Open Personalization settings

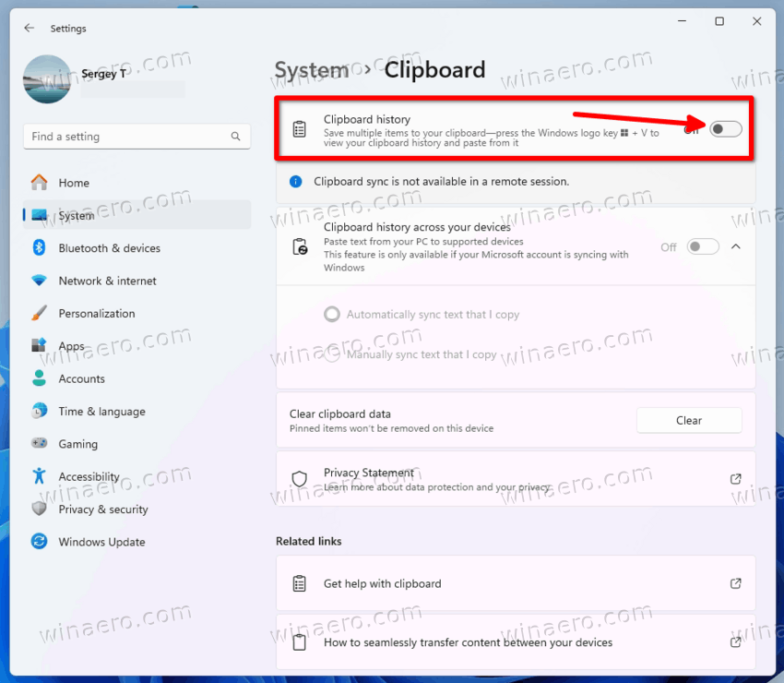pos(137,313)
